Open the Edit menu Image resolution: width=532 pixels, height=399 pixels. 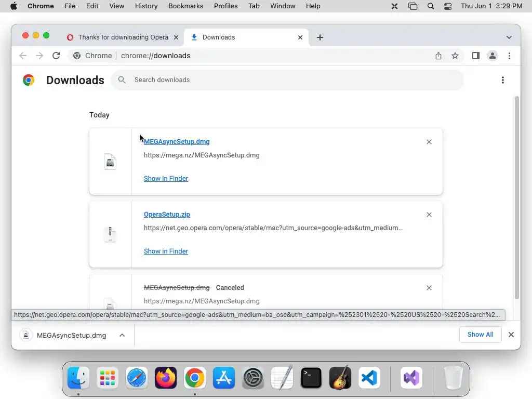[92, 6]
